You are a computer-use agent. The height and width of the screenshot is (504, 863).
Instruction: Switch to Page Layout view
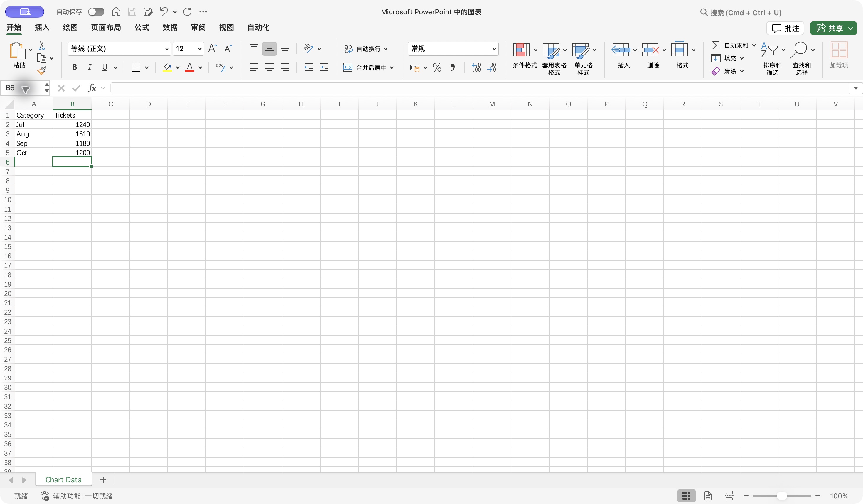pyautogui.click(x=708, y=495)
